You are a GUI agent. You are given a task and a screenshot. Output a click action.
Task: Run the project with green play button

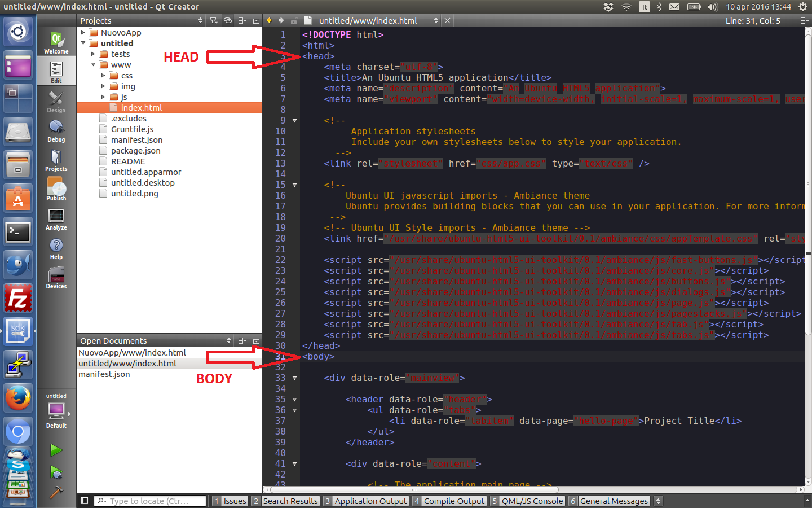click(x=56, y=450)
